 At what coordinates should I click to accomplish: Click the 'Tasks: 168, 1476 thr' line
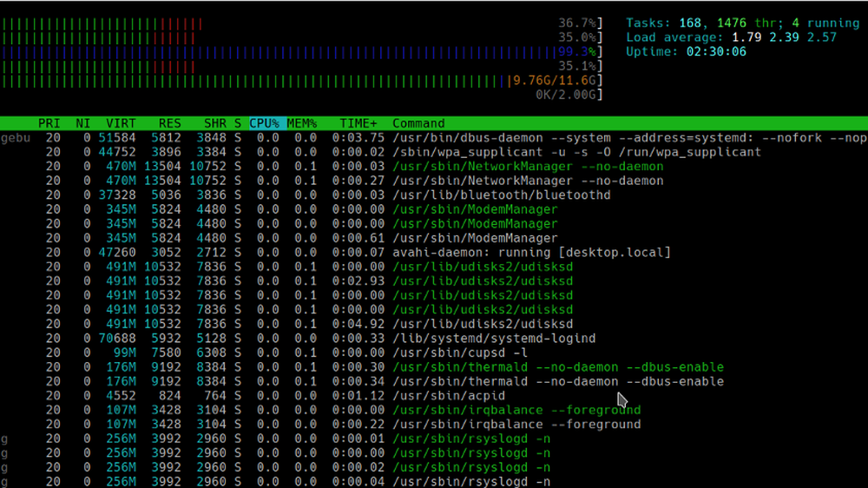742,23
